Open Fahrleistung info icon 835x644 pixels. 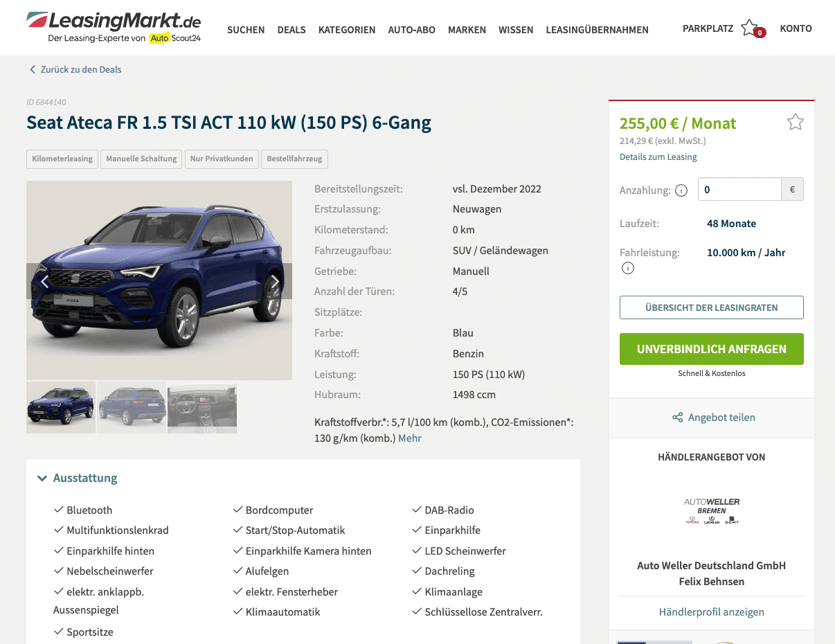[628, 268]
